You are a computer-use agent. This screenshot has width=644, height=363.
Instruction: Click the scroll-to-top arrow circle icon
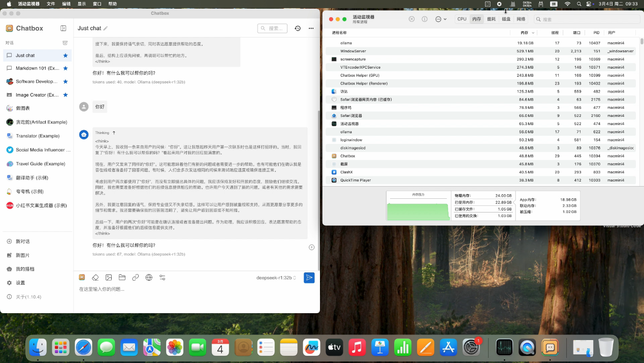coord(312,247)
